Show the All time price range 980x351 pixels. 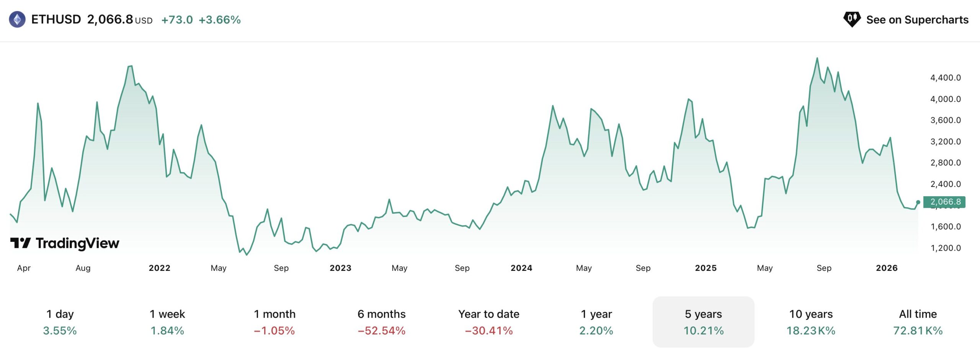point(918,322)
